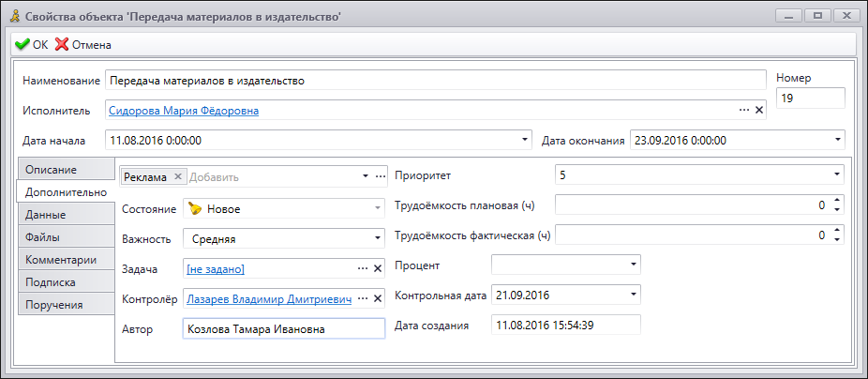Confirm with the green checkmark OK
Viewport: 868px width, 379px height.
[32, 45]
